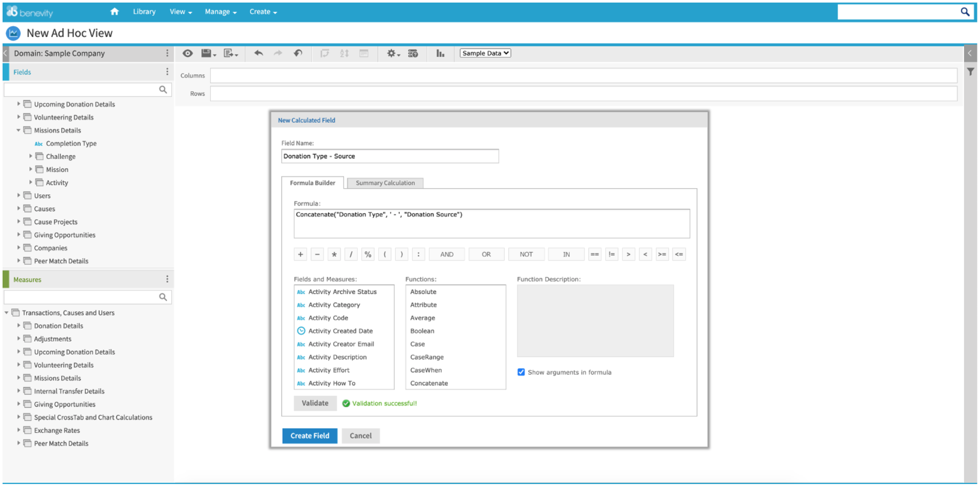Image resolution: width=980 pixels, height=487 pixels.
Task: Insert the AND operator
Action: 447,254
